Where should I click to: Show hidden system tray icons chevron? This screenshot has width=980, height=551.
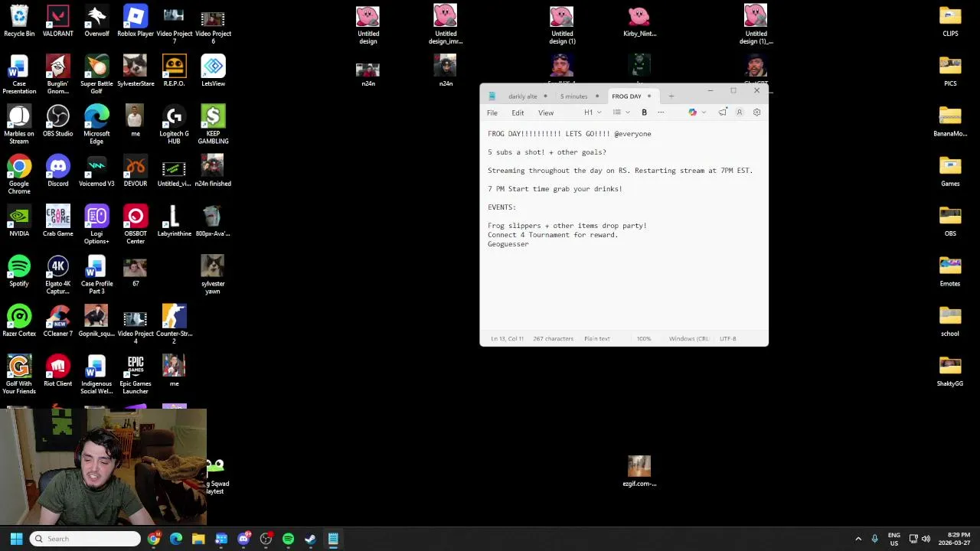coord(858,539)
